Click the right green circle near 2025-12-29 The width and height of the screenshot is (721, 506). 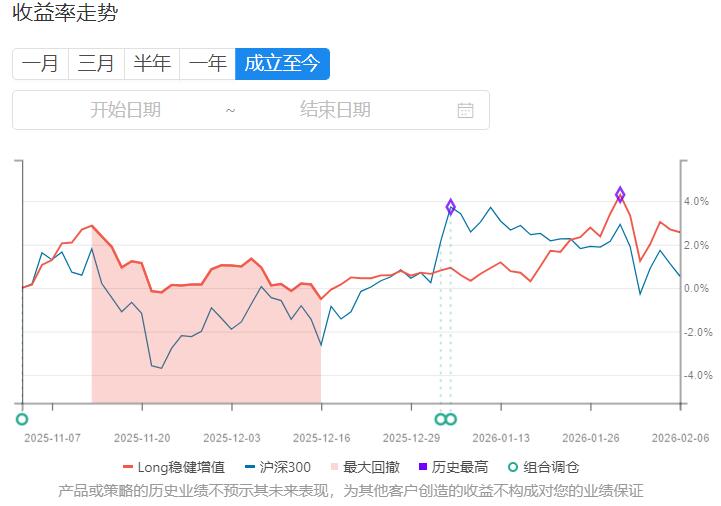(x=451, y=419)
